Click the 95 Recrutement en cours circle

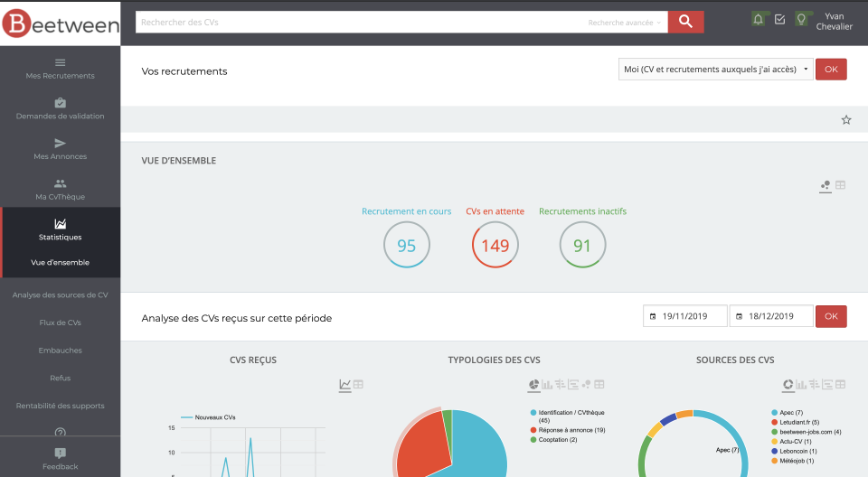[406, 245]
